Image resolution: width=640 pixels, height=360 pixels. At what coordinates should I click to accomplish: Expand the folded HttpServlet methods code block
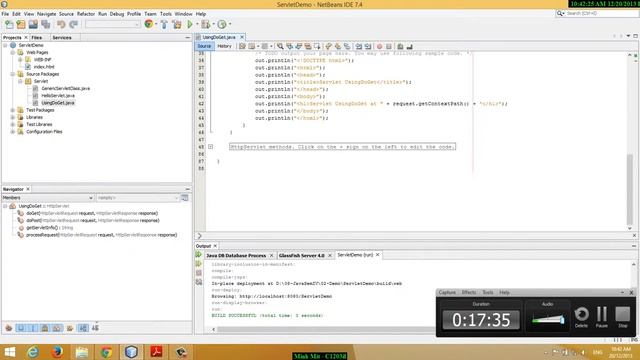[211, 147]
